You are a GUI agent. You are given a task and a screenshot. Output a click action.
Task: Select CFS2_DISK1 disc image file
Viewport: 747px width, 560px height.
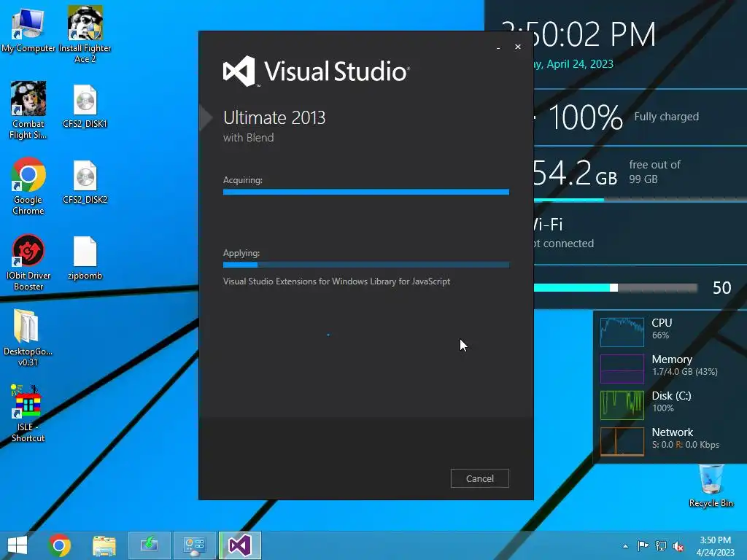(x=85, y=106)
